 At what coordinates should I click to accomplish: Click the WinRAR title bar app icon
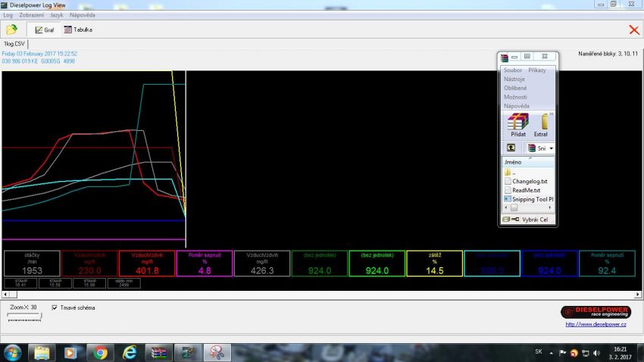click(505, 58)
